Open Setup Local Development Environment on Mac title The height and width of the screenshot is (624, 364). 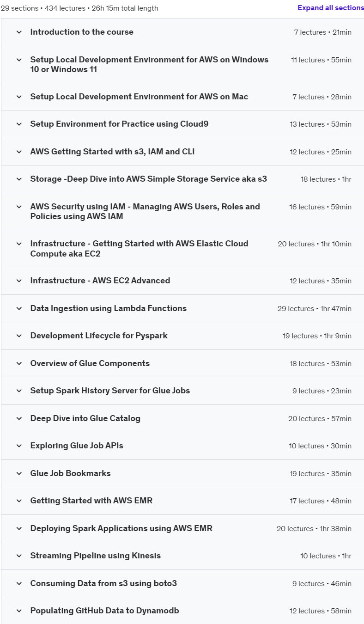tap(139, 97)
